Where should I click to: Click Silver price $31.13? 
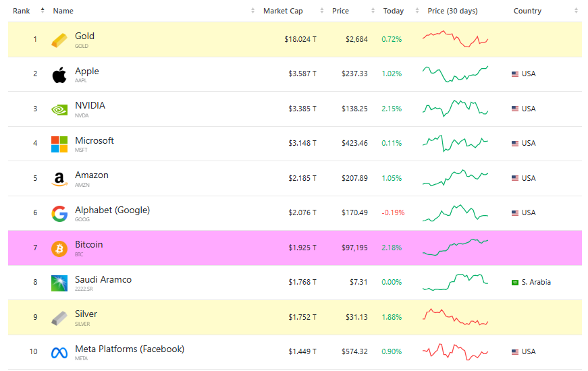pos(356,318)
